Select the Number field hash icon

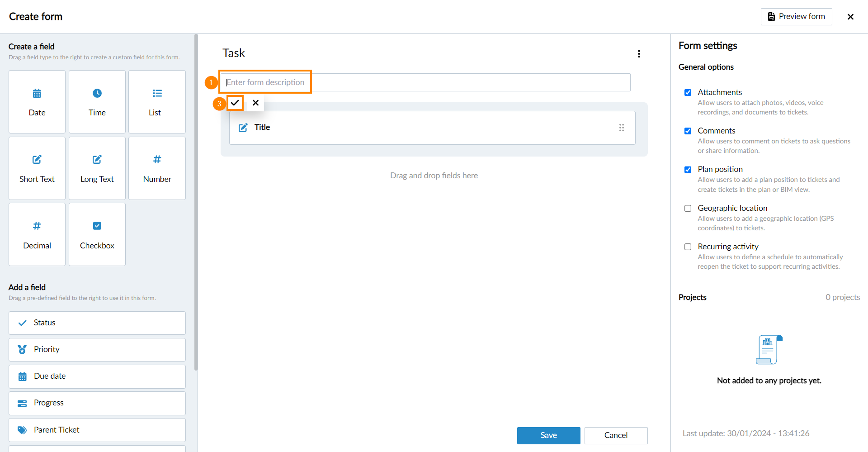click(x=157, y=160)
